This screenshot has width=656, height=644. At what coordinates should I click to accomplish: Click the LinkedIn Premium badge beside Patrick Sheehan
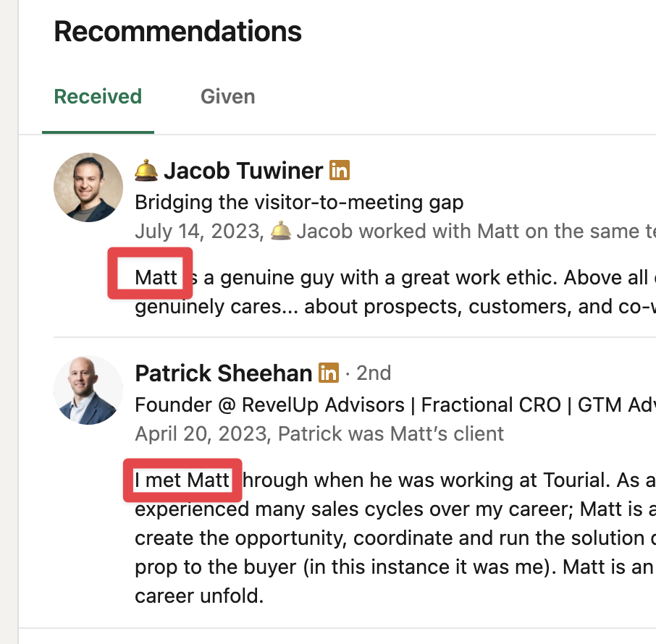(x=329, y=373)
